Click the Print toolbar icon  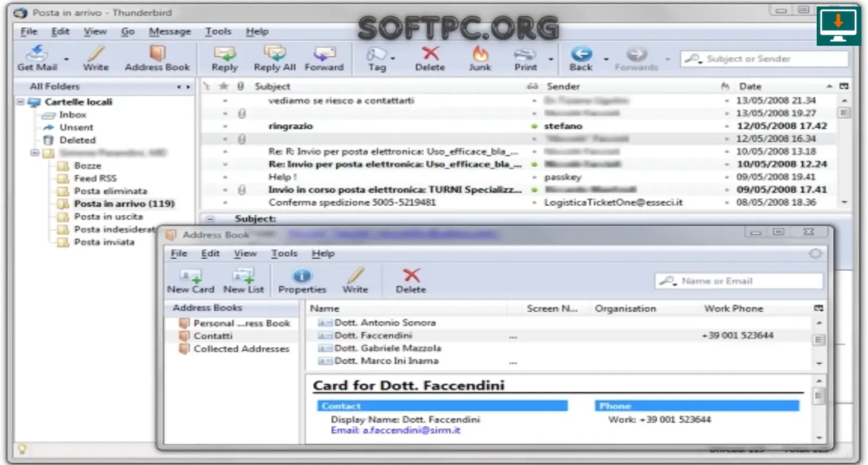click(525, 54)
